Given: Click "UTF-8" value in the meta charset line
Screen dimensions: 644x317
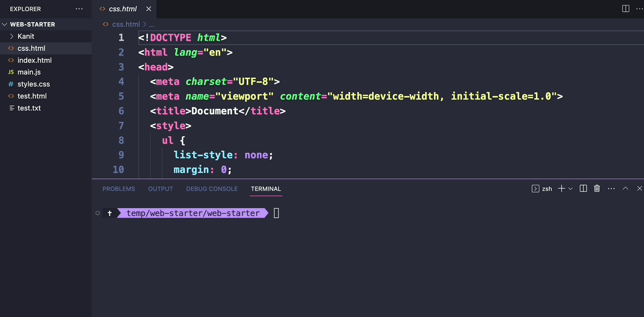Looking at the screenshot, I should click(253, 82).
